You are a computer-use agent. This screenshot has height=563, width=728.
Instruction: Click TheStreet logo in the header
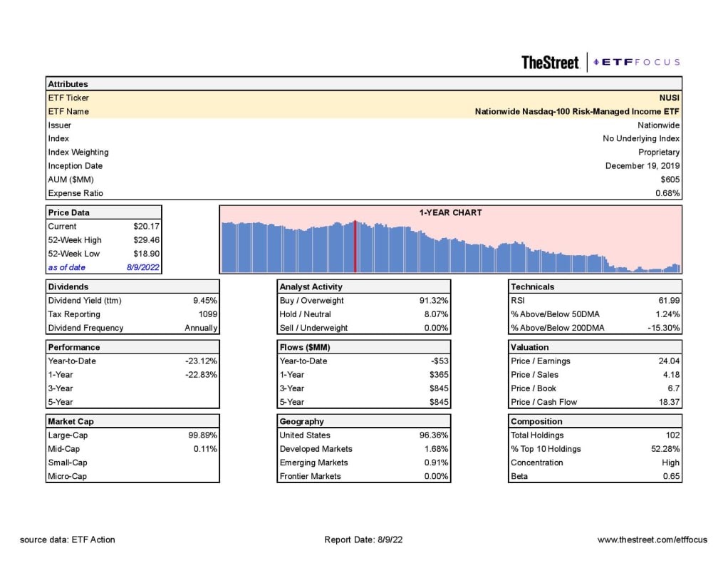pos(550,63)
